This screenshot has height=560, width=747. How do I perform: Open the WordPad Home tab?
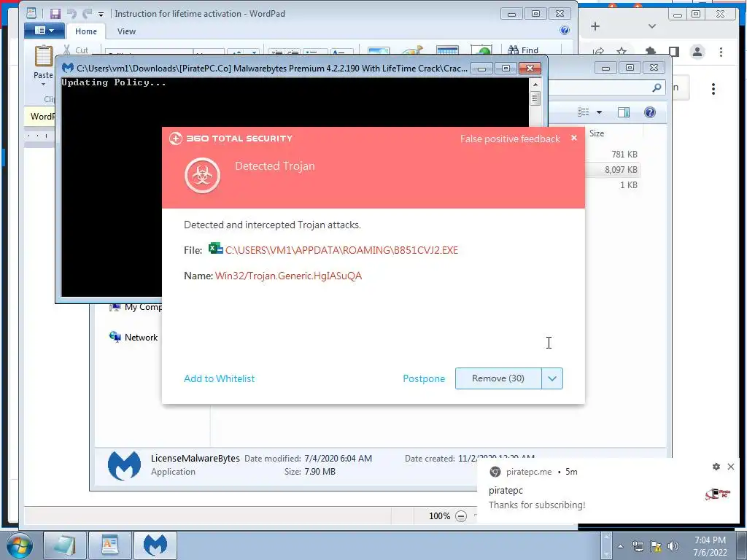click(x=86, y=31)
